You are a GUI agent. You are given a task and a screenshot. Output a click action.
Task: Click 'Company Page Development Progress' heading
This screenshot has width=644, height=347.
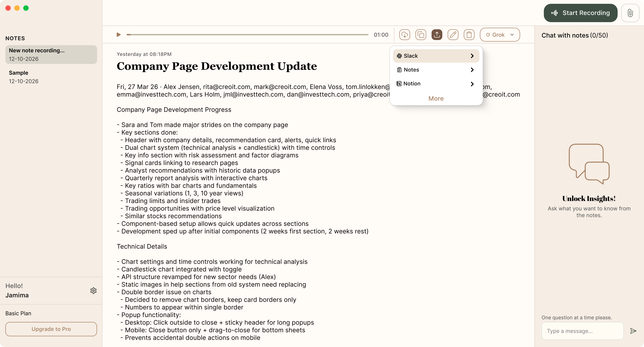tap(174, 110)
